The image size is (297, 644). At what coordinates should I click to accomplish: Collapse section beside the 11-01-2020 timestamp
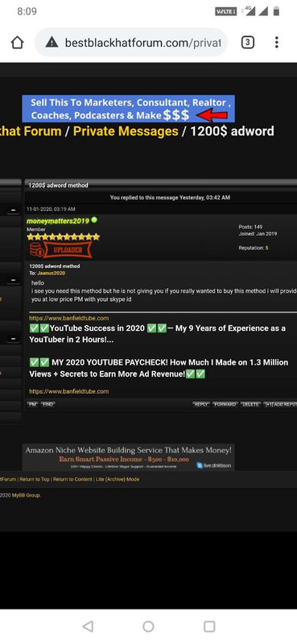click(x=13, y=210)
